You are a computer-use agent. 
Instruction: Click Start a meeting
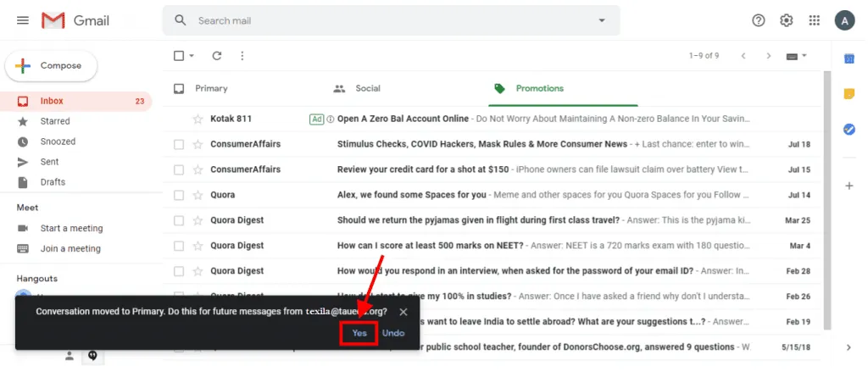coord(71,228)
